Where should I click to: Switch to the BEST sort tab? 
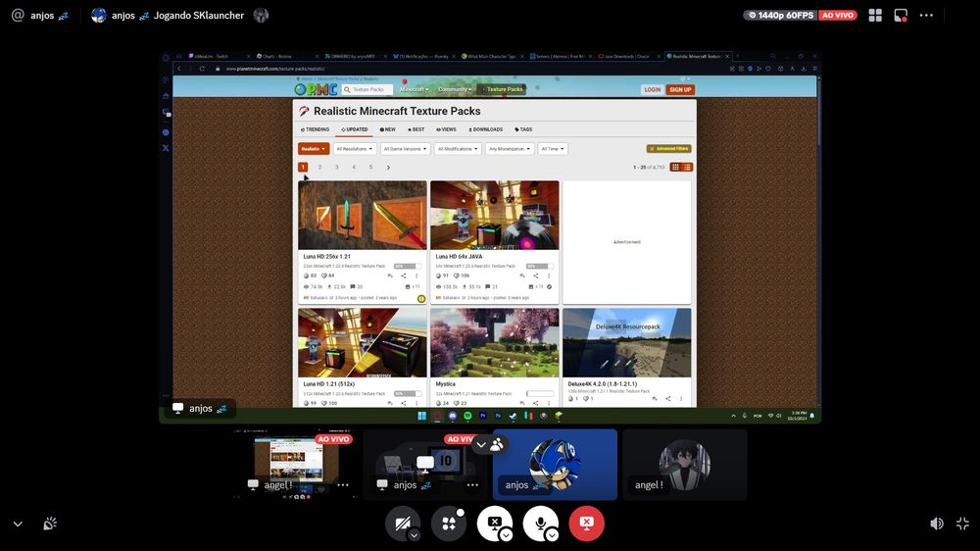point(416,129)
